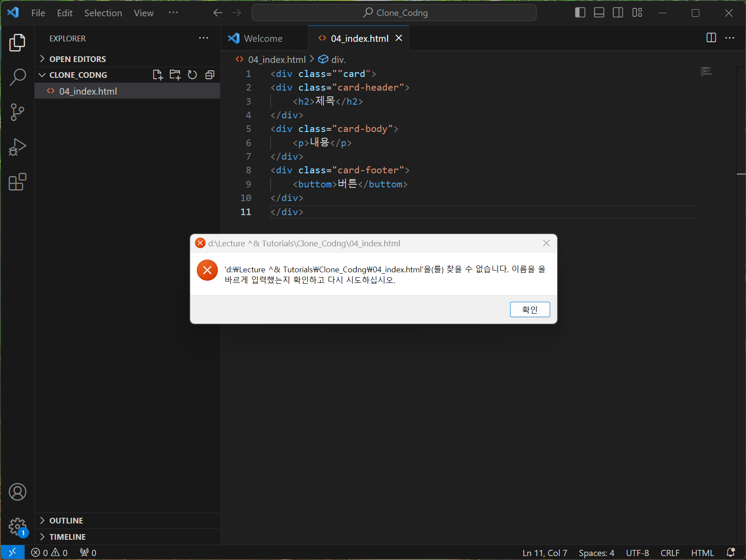
Task: Go back in navigation history
Action: [218, 13]
